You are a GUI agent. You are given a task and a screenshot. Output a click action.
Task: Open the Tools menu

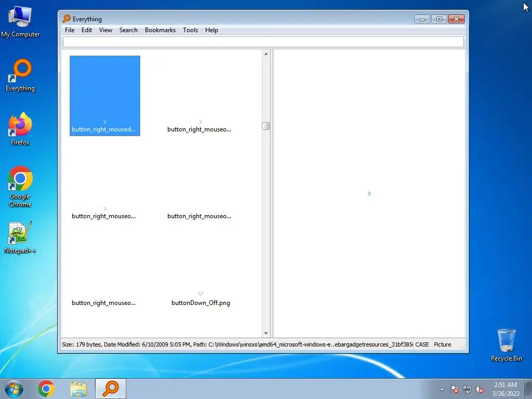(x=190, y=30)
